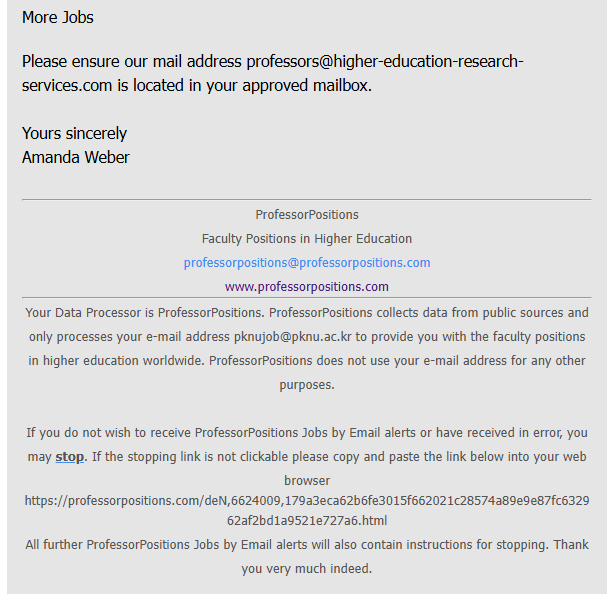
Task: Click "Please ensure our mail address" text
Action: (132, 62)
